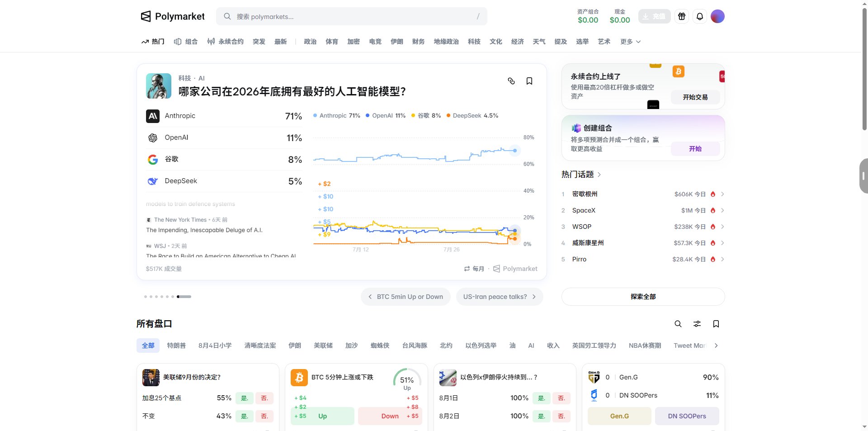The width and height of the screenshot is (868, 431).
Task: Click the DN SOOPers team logo
Action: [x=594, y=395]
